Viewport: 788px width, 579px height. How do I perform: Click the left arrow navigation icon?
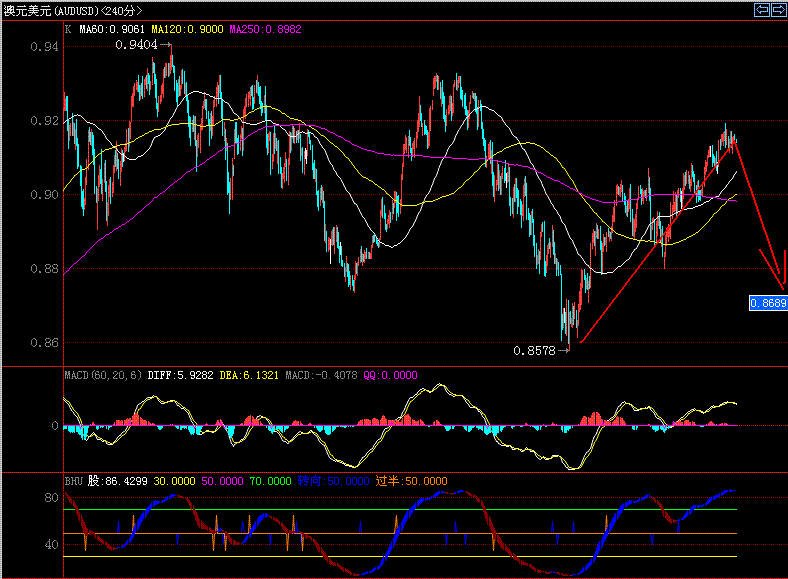pos(762,10)
